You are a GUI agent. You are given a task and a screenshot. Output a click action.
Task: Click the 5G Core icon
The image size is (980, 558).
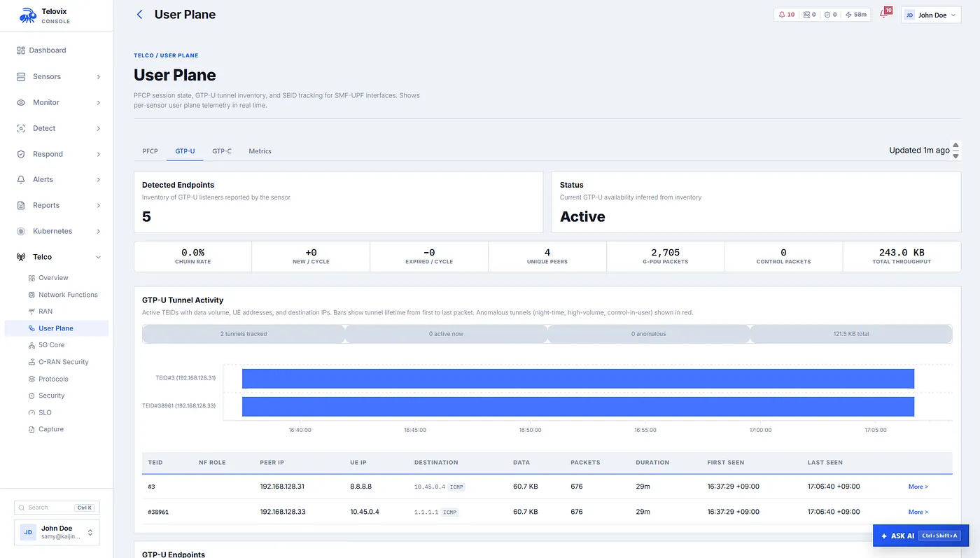pos(31,345)
